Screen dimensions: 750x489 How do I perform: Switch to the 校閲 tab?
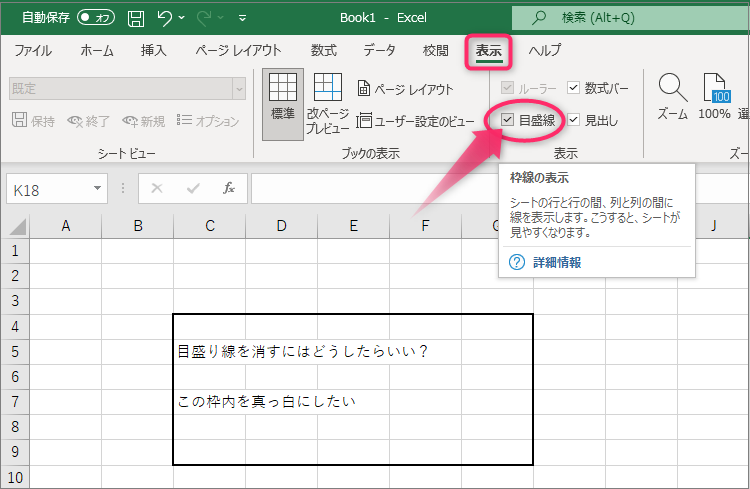click(436, 50)
